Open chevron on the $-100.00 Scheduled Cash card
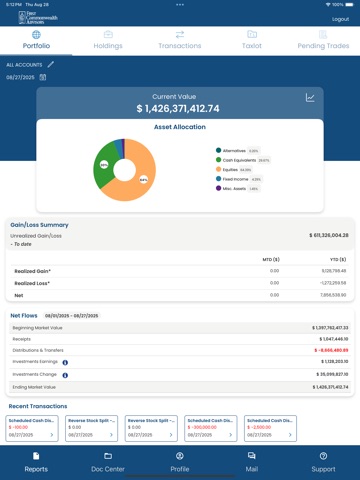The width and height of the screenshot is (360, 480). click(52, 435)
